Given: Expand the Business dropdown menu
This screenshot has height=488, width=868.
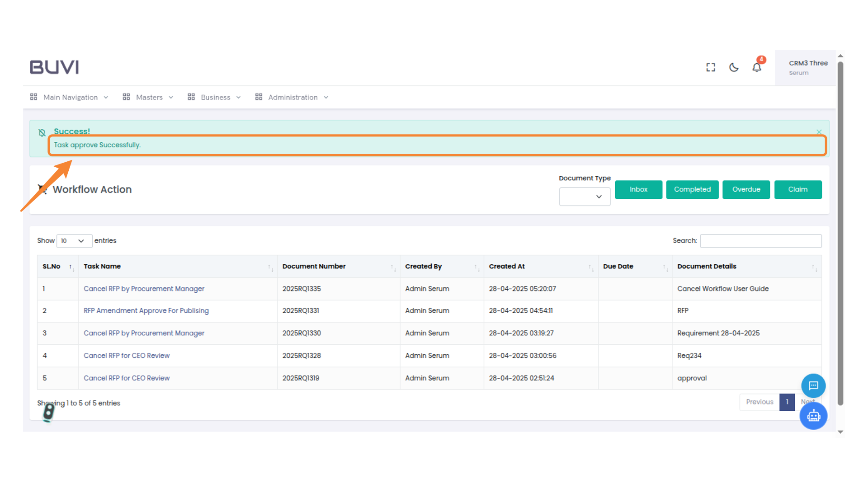Looking at the screenshot, I should coord(215,97).
